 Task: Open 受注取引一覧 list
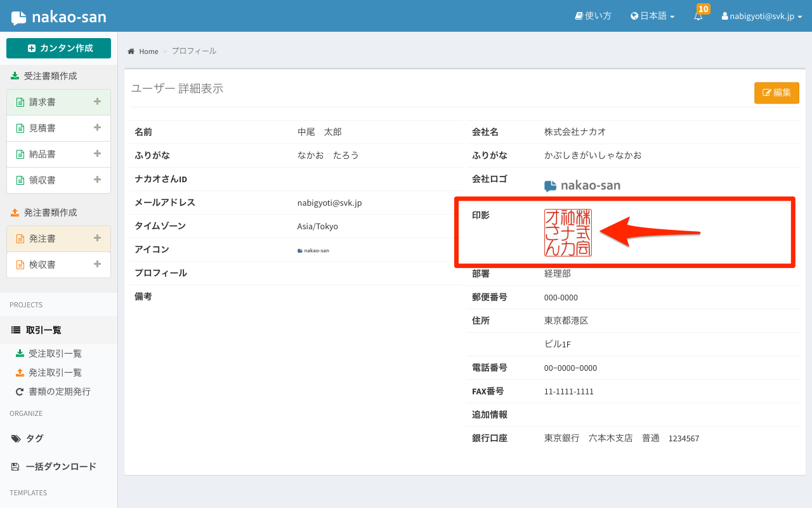[55, 354]
